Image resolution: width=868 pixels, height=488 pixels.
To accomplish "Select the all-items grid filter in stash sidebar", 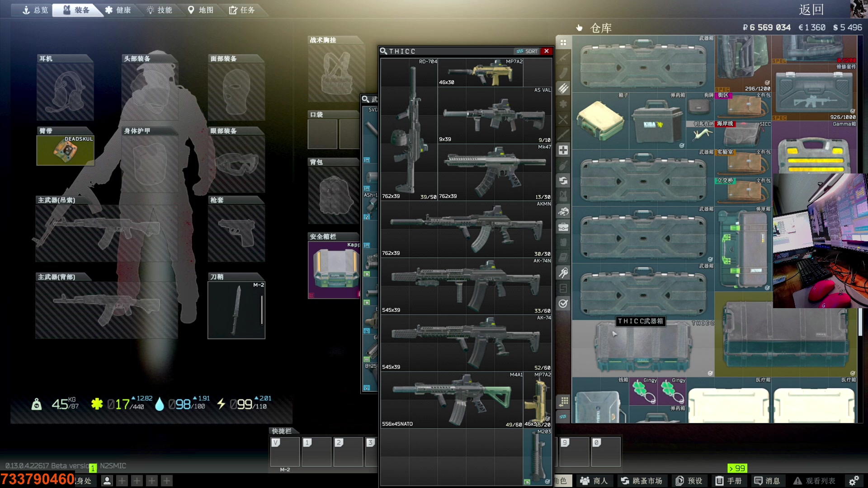I will tap(563, 42).
